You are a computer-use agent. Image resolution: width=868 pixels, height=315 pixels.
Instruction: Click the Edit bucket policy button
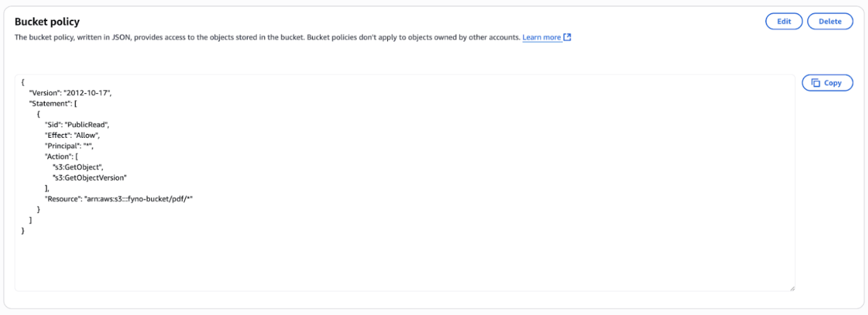(x=784, y=21)
